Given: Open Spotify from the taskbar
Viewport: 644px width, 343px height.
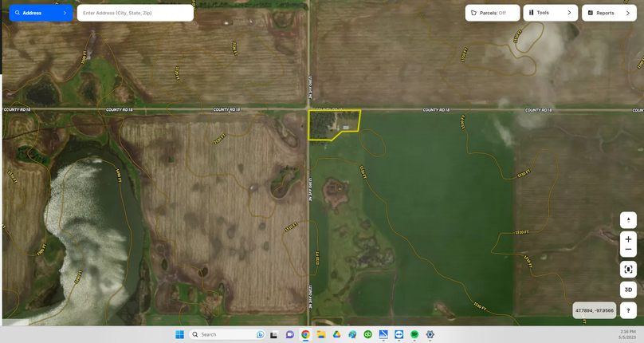Looking at the screenshot, I should pos(414,334).
